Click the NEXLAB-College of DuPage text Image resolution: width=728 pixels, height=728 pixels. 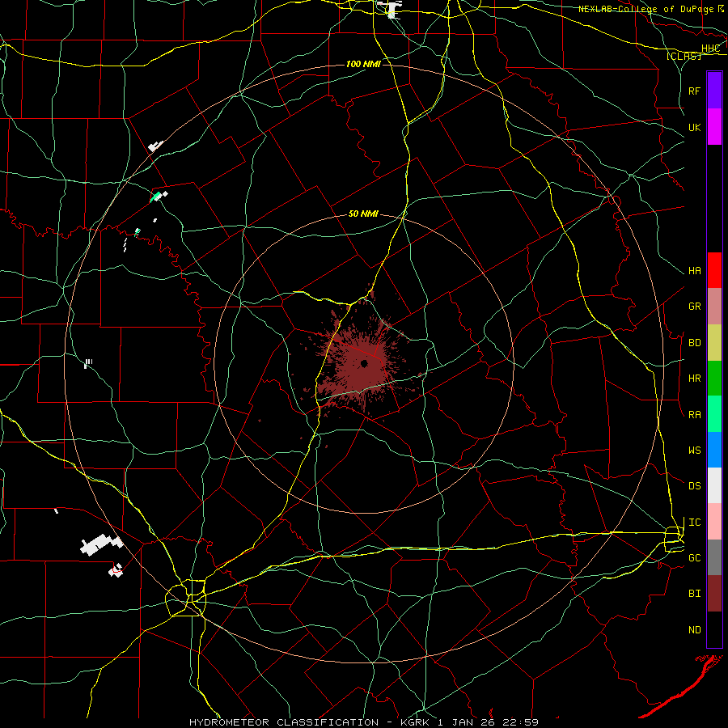[647, 9]
